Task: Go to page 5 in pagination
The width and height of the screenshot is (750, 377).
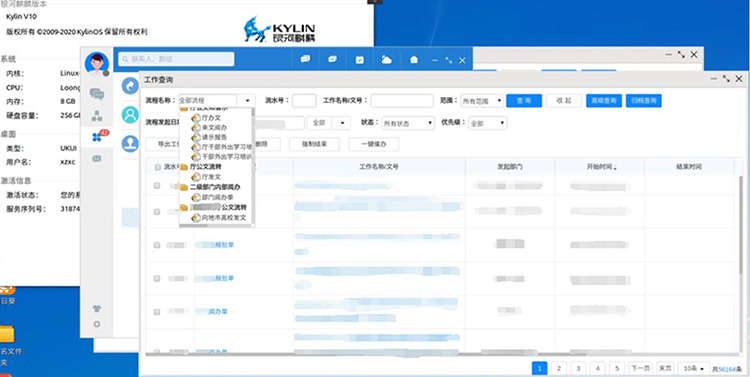Action: click(617, 368)
